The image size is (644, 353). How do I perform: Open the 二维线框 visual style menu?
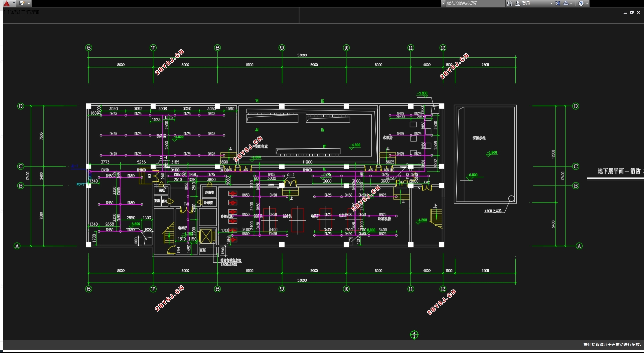point(30,12)
